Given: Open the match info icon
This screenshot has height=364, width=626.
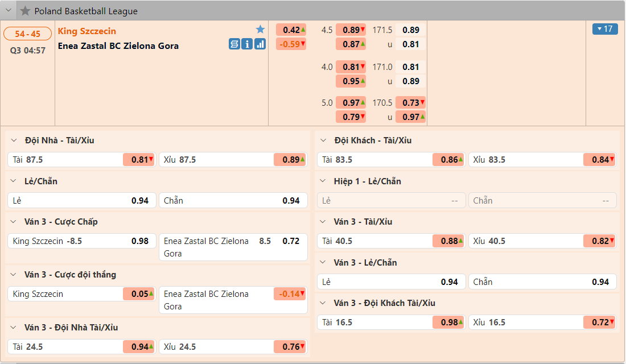Looking at the screenshot, I should click(x=247, y=44).
